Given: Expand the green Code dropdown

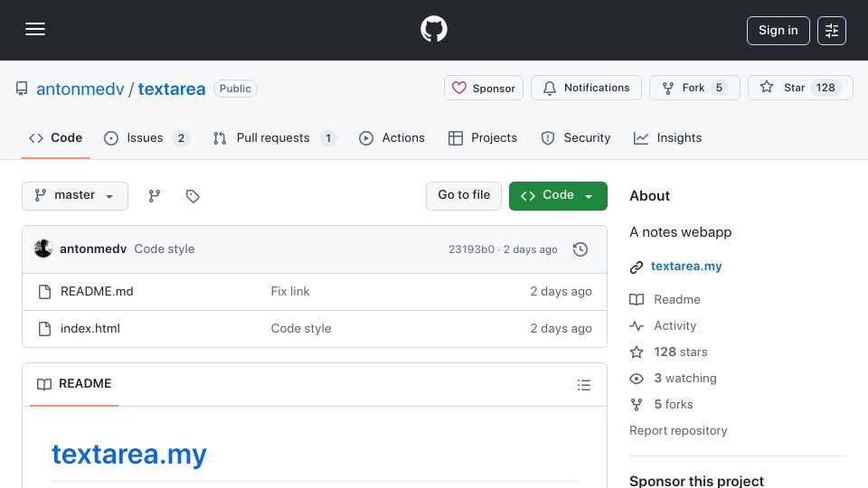Looking at the screenshot, I should [558, 196].
